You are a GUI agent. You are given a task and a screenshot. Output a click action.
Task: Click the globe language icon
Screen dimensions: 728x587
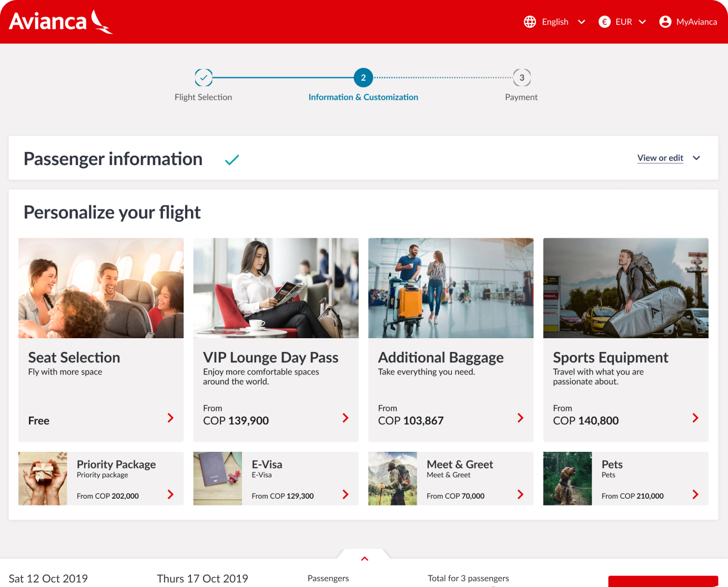tap(530, 22)
